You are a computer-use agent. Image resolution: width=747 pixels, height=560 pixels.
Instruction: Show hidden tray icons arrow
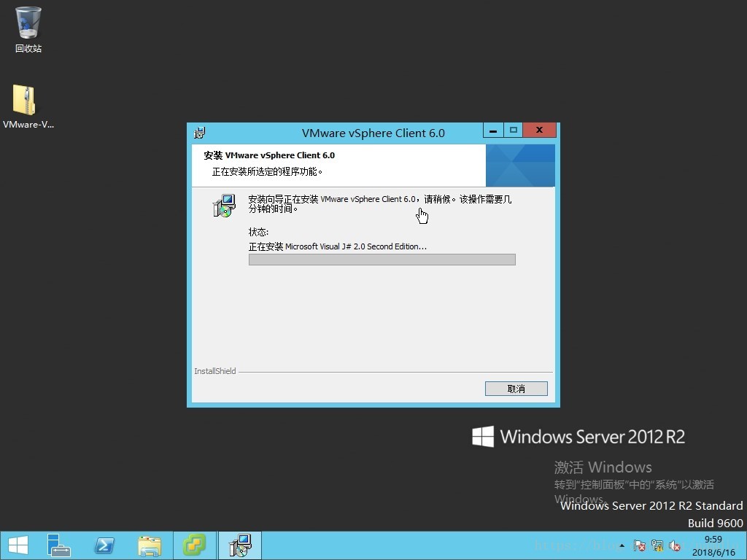(622, 545)
